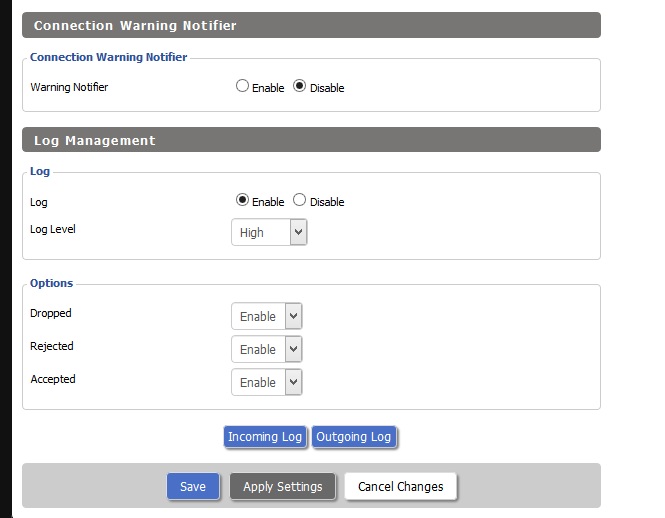The image size is (665, 518).
Task: Enable the Warning Notifier radio option
Action: tap(242, 86)
